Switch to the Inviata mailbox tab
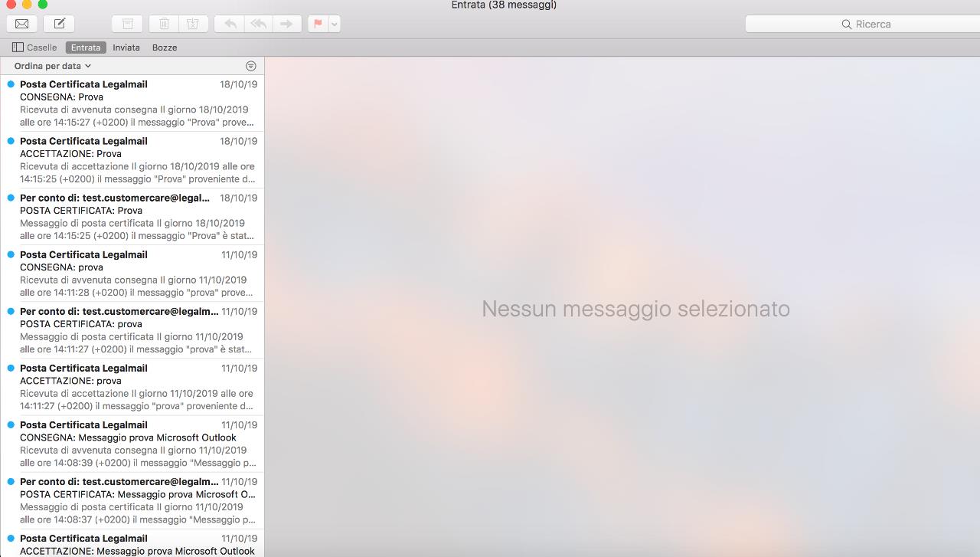This screenshot has height=557, width=980. [x=126, y=48]
